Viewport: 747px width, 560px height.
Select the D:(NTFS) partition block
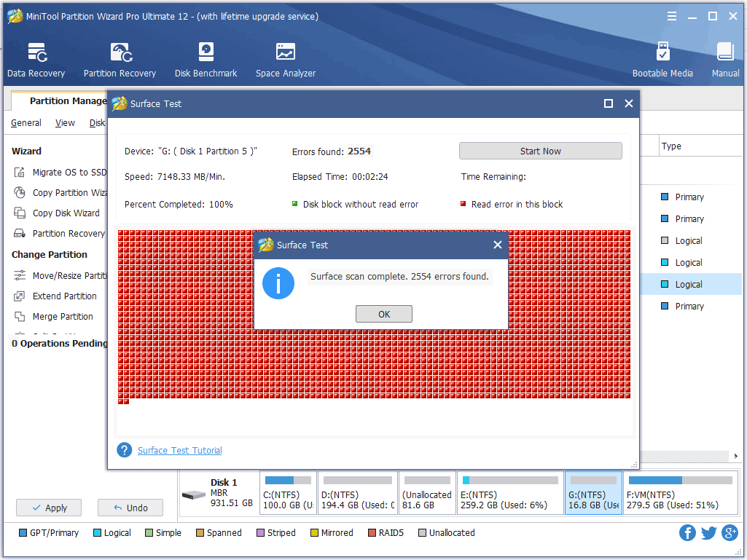click(x=358, y=493)
